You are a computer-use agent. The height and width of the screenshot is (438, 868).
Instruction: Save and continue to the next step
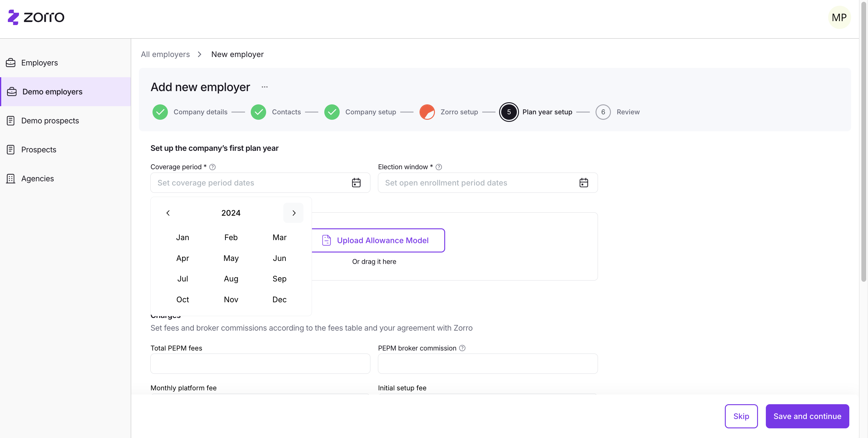(x=807, y=416)
